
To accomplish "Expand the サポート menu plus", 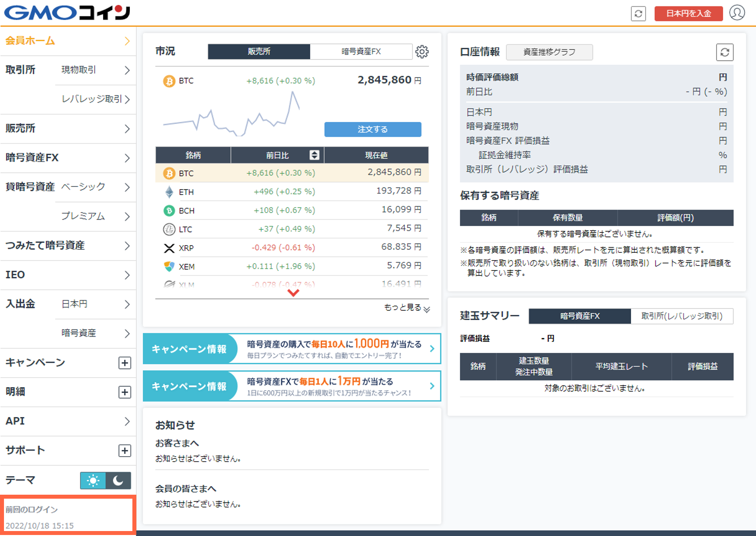I will point(125,450).
